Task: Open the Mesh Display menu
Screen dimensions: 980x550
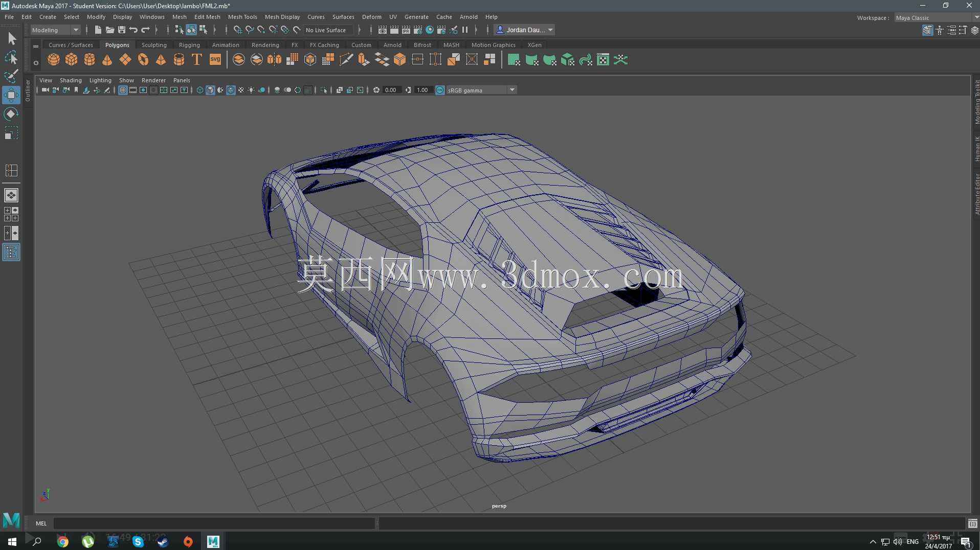Action: 282,17
